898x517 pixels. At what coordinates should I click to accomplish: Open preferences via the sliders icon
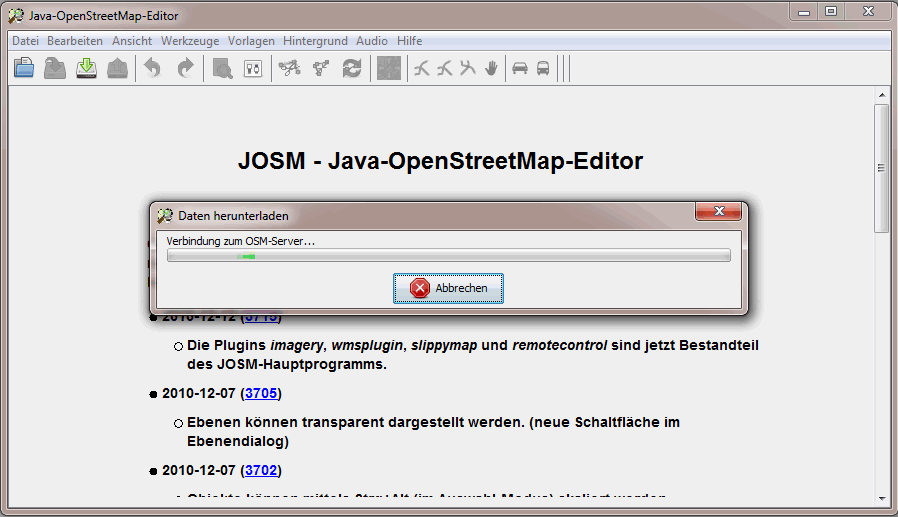click(253, 68)
